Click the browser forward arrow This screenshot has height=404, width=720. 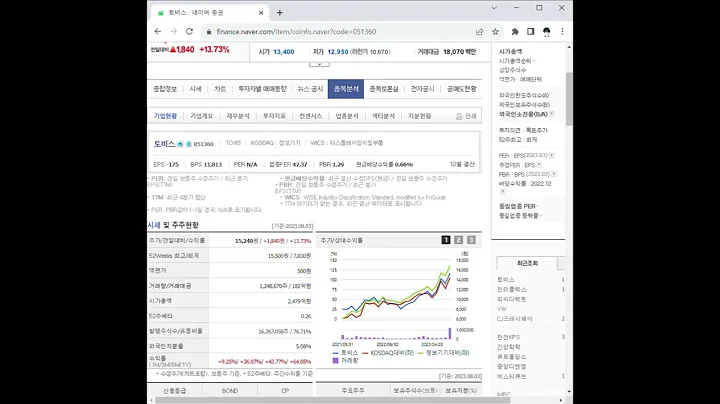click(x=174, y=32)
